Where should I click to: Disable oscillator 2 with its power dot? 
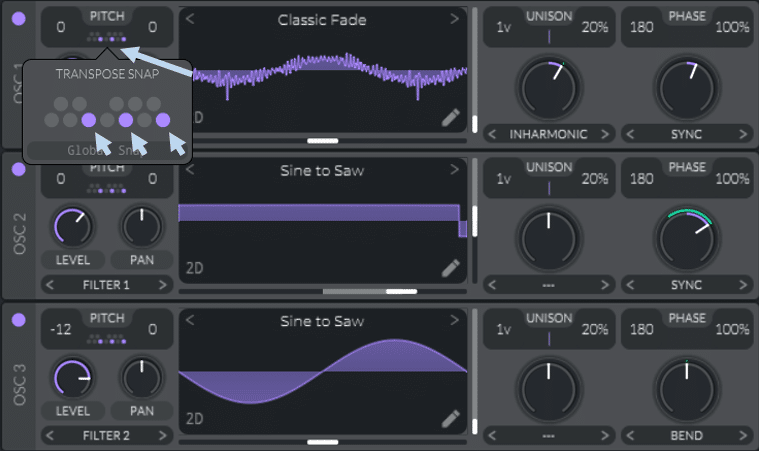[x=19, y=169]
